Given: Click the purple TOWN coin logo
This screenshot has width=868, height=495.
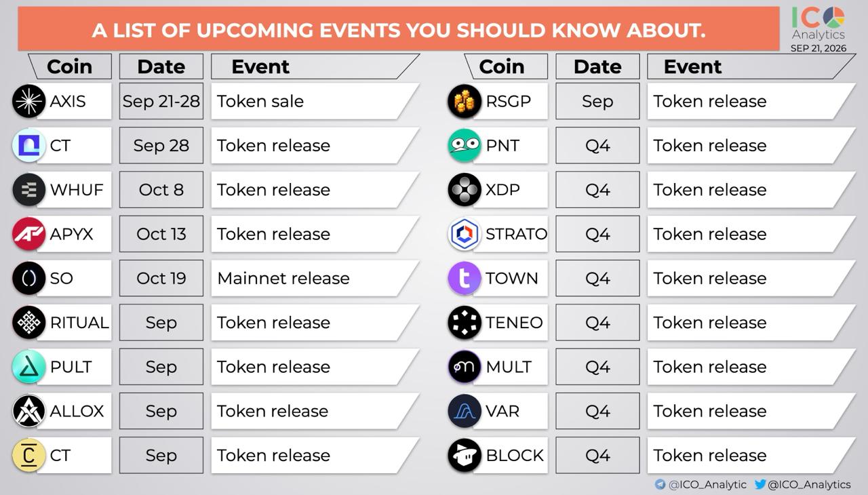Looking at the screenshot, I should (x=465, y=278).
